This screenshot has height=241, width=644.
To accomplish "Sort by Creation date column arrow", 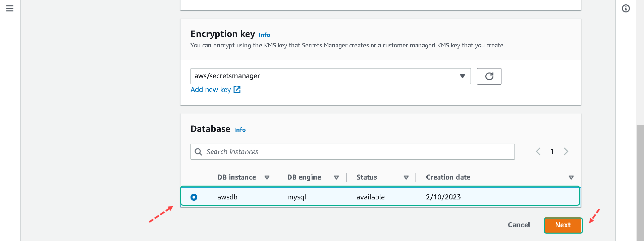I will click(x=571, y=178).
